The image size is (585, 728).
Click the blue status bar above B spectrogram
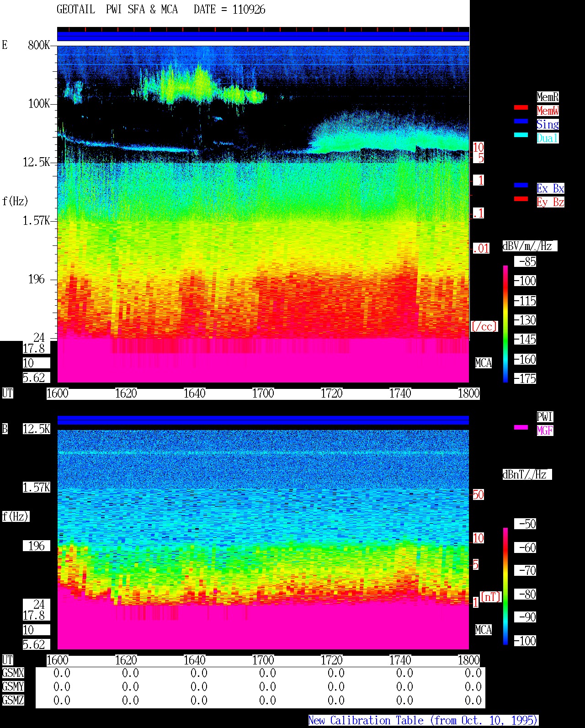pos(263,420)
